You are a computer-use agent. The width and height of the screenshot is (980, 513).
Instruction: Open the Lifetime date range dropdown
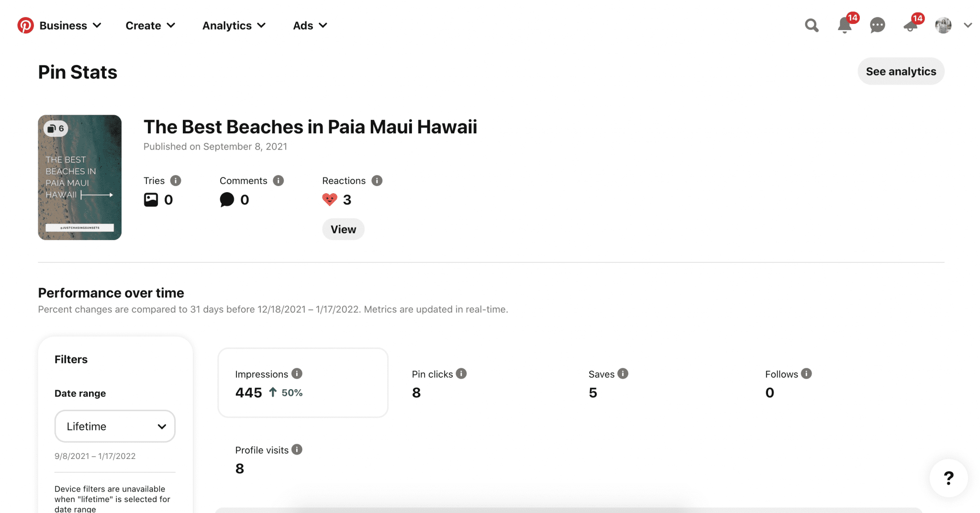click(x=114, y=426)
